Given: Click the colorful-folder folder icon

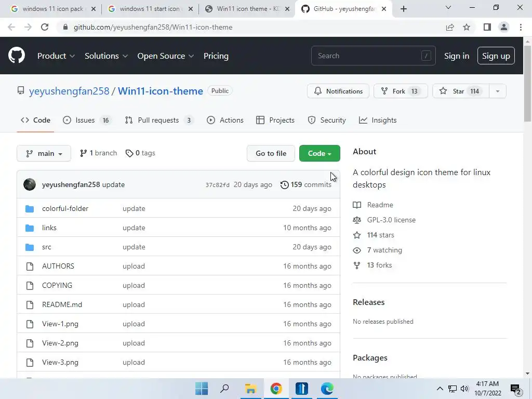Looking at the screenshot, I should pyautogui.click(x=30, y=209).
